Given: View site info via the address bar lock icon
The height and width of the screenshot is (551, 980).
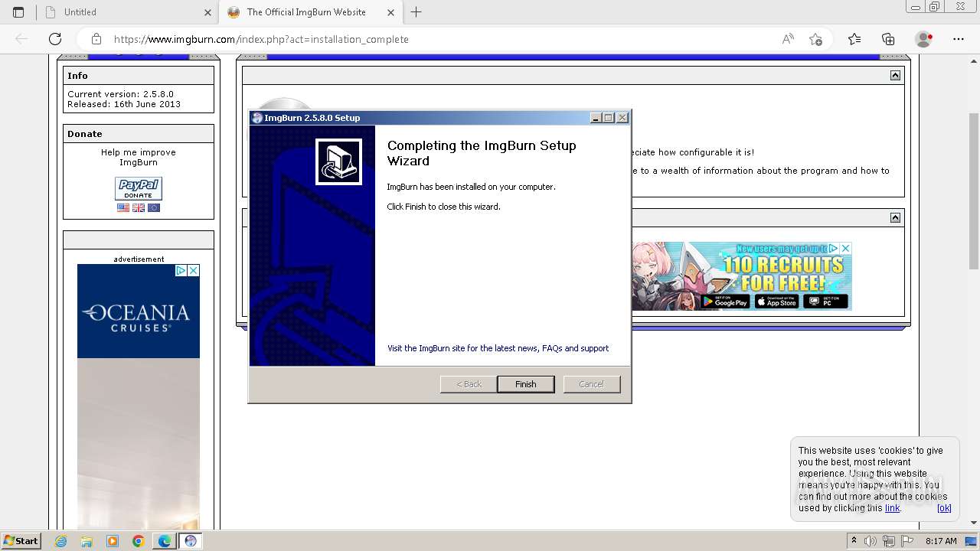Looking at the screenshot, I should [96, 39].
